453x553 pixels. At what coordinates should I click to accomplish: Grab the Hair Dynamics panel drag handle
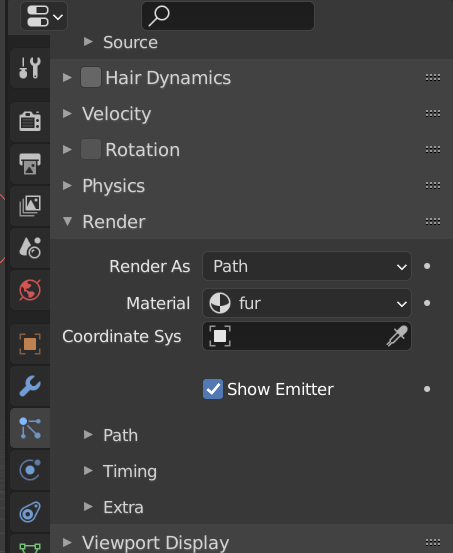[433, 78]
